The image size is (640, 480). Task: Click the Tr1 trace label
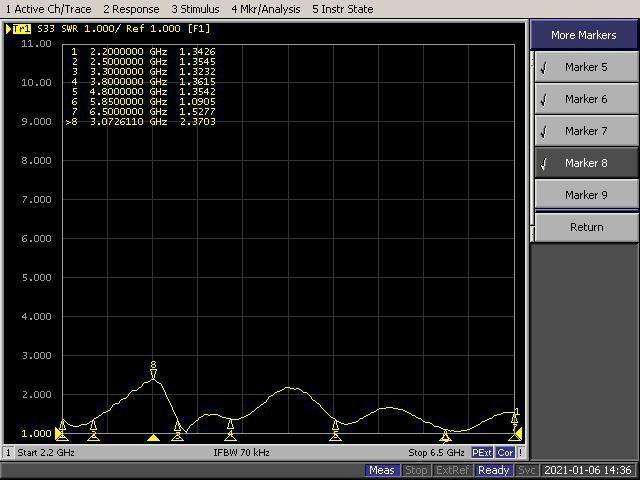(21, 29)
